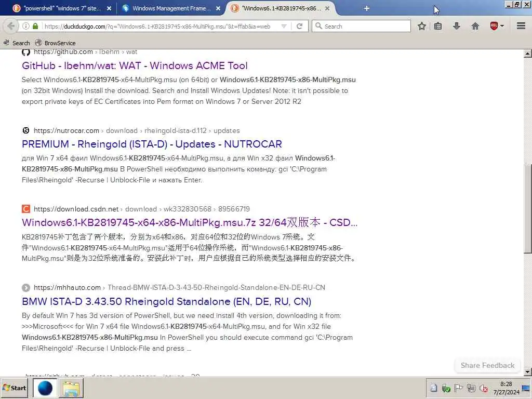Click the magnifier icon in search box

pos(318,26)
